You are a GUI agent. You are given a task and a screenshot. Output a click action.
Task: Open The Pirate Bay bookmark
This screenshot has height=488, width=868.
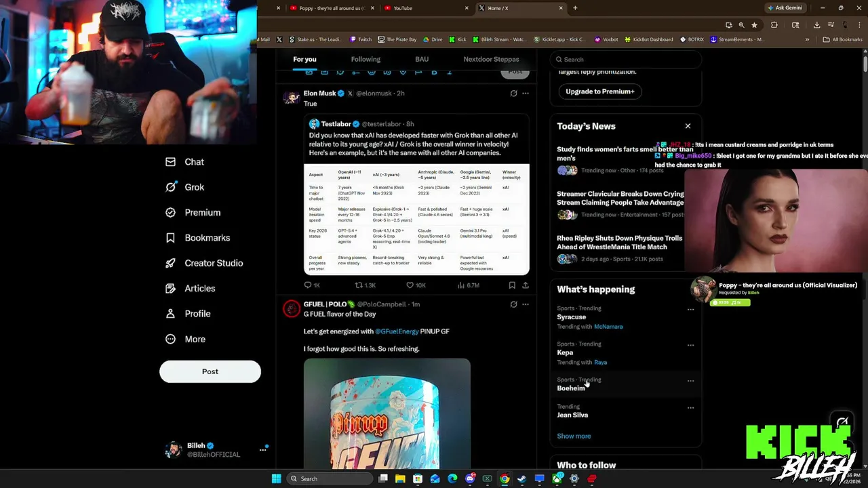tap(397, 39)
